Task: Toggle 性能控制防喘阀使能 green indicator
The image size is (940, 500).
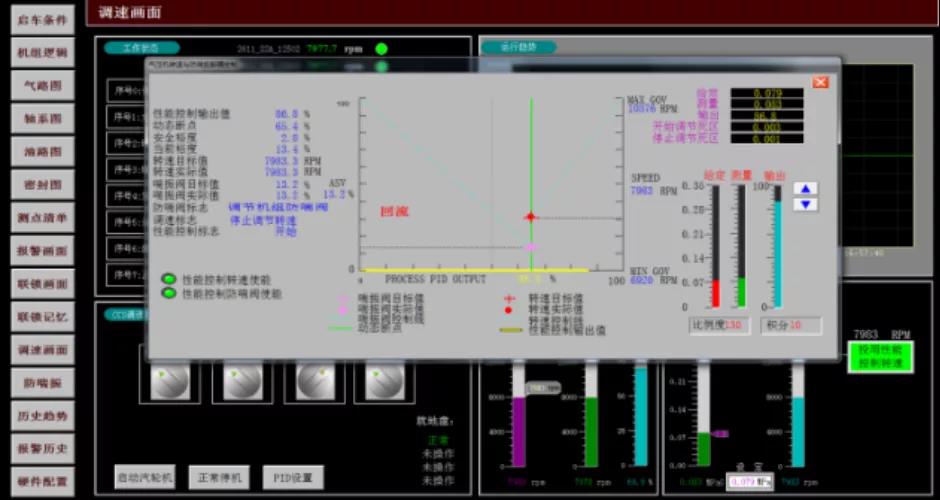Action: 169,294
